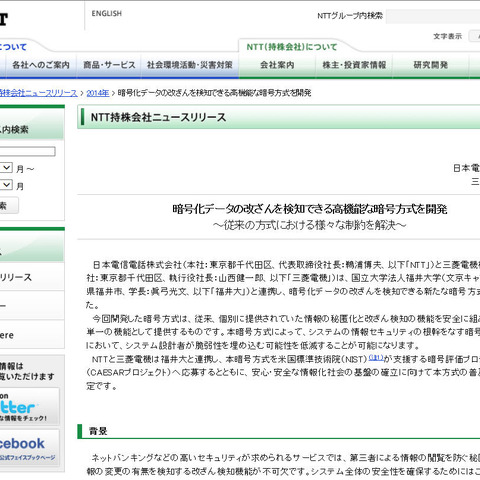Click the NTT持株会社ニュースリリース heading
The height and width of the screenshot is (480, 480).
point(159,117)
